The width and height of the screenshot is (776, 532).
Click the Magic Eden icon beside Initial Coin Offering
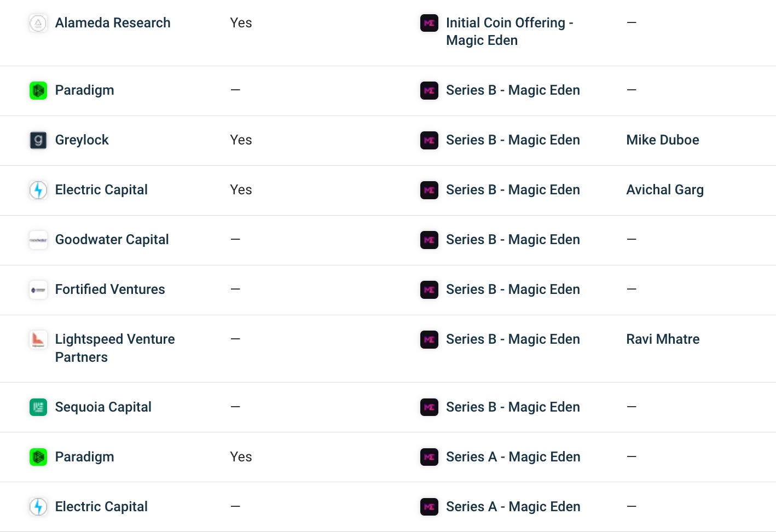click(429, 23)
